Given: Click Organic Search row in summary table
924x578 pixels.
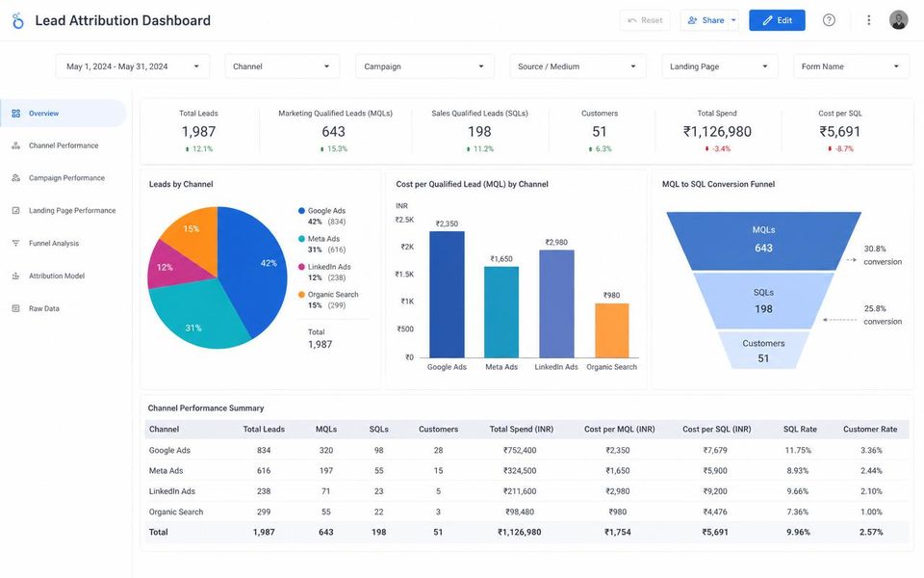Looking at the screenshot, I should click(526, 512).
